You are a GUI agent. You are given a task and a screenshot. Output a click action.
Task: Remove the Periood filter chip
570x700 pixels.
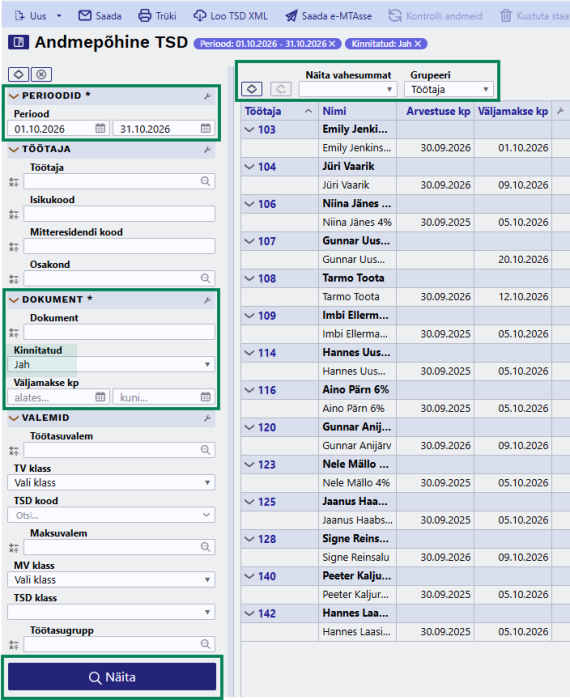tap(332, 44)
